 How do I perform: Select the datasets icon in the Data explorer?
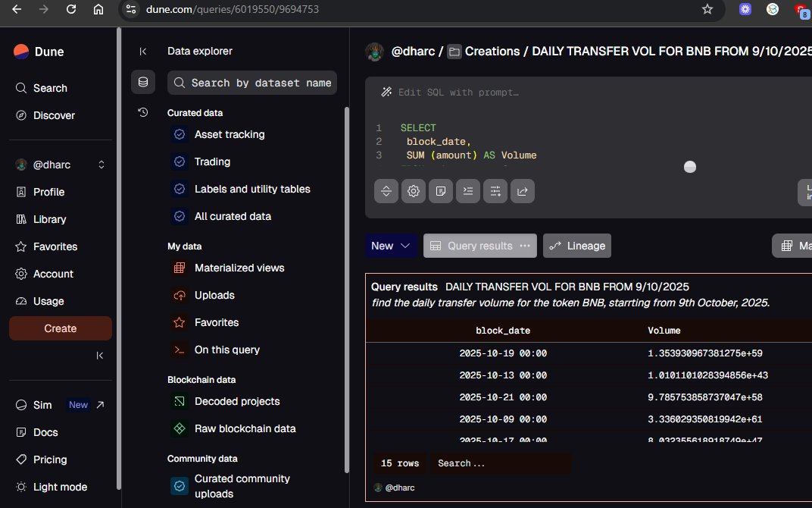click(143, 82)
